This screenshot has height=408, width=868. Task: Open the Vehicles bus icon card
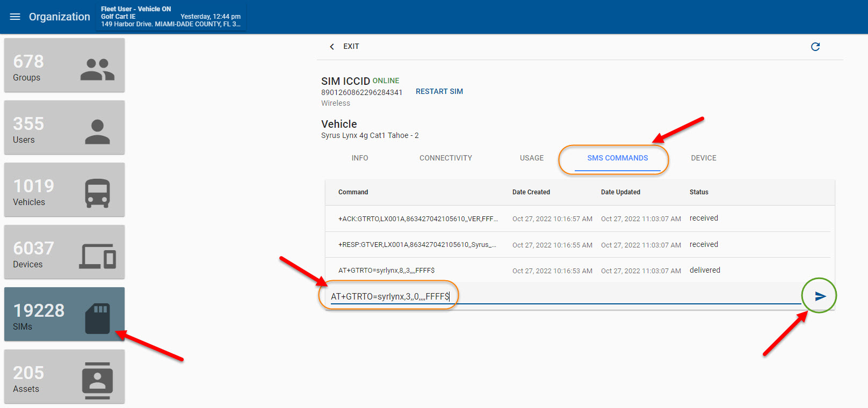97,193
